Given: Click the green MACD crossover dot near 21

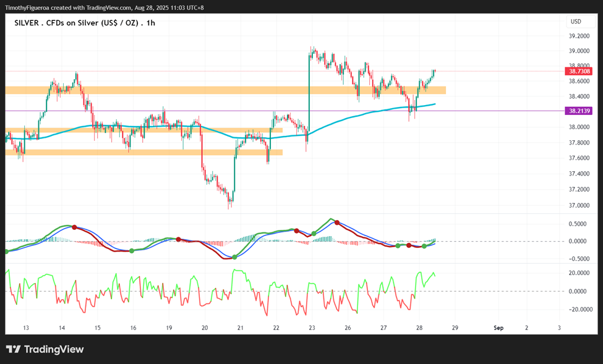Looking at the screenshot, I should [234, 256].
